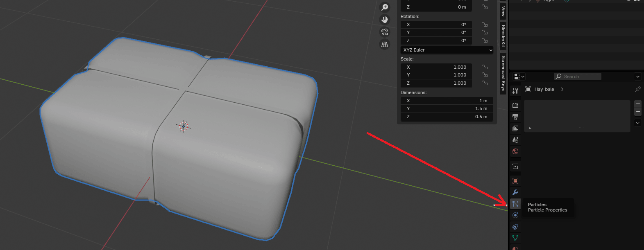Open the Particle Properties tab
This screenshot has height=250, width=644.
515,204
